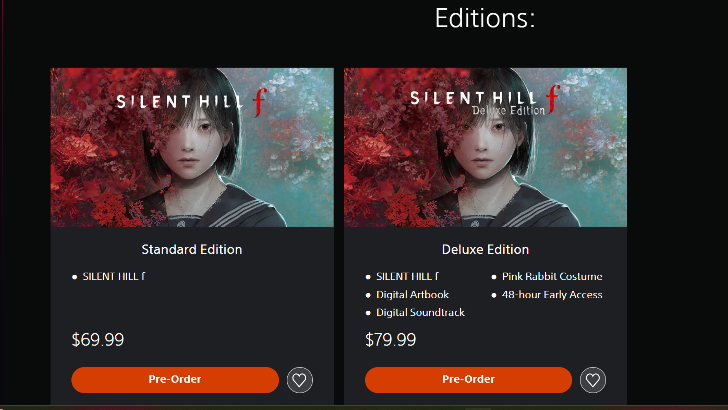Click the Digital Soundtrack list item

(420, 312)
